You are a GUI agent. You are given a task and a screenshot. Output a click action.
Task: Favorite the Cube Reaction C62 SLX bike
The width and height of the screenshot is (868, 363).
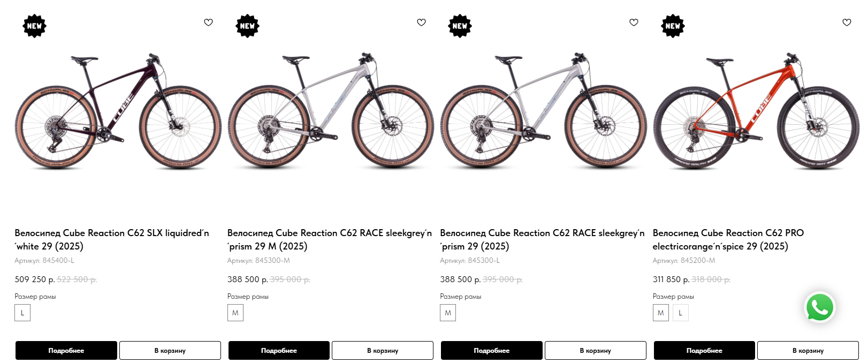click(x=208, y=22)
